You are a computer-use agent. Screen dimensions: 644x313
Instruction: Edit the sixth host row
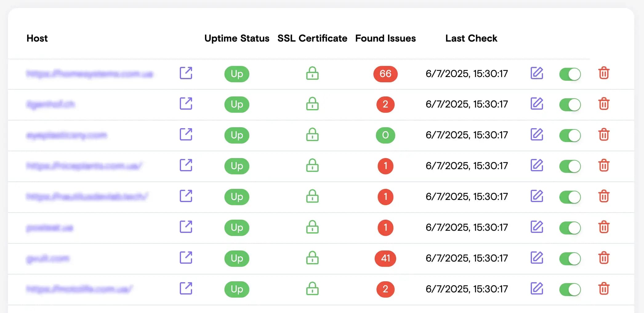[537, 227]
